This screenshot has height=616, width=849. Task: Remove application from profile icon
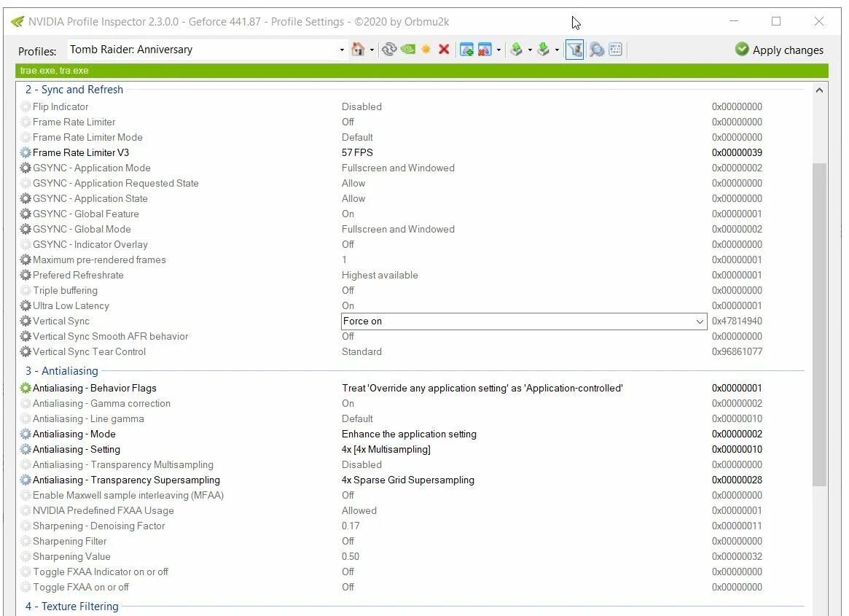(485, 50)
